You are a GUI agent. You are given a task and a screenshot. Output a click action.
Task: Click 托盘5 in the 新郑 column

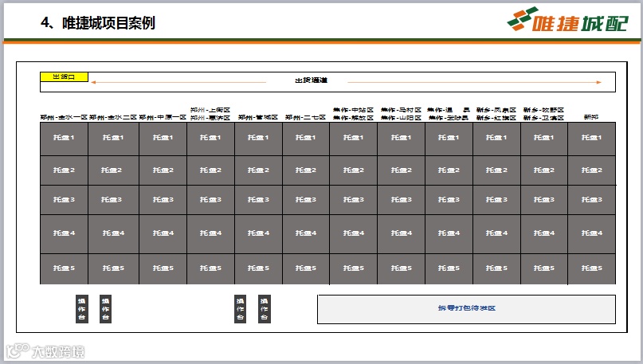point(591,268)
